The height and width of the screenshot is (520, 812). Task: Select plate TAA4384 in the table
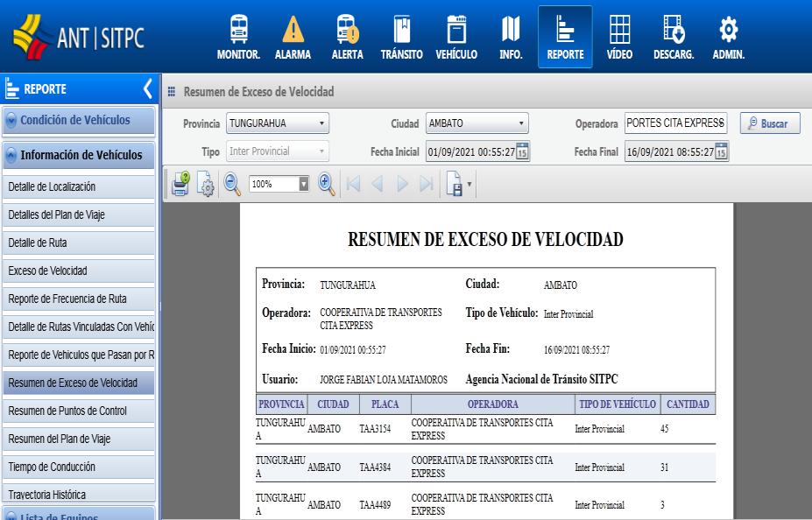pyautogui.click(x=376, y=467)
